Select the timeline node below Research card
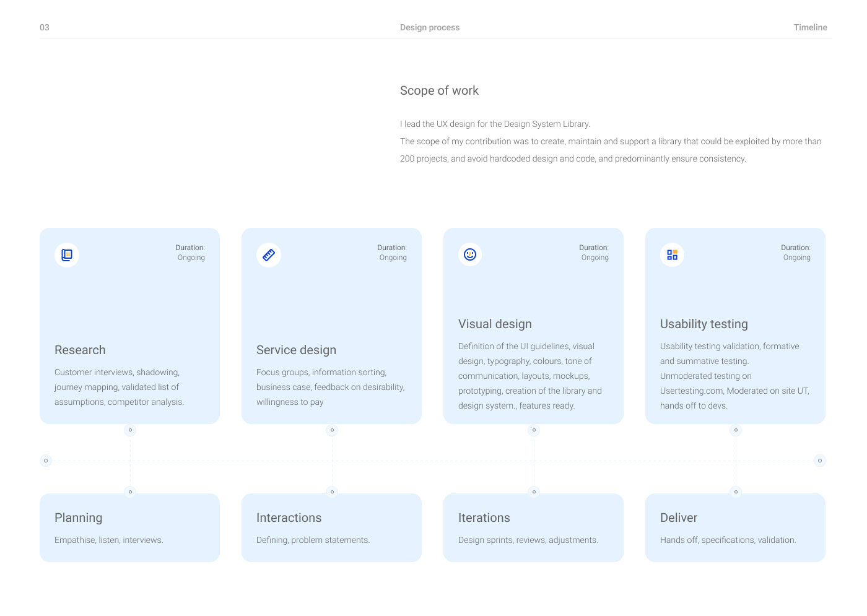 (x=130, y=430)
